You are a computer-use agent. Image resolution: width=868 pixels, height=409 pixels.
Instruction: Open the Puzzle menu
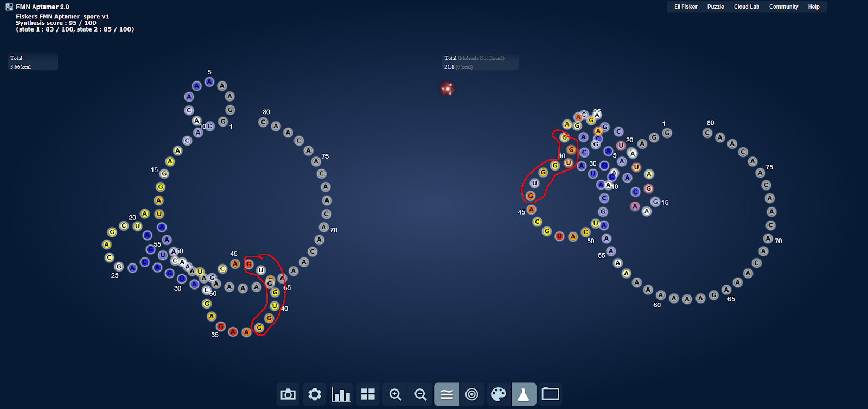[x=716, y=7]
